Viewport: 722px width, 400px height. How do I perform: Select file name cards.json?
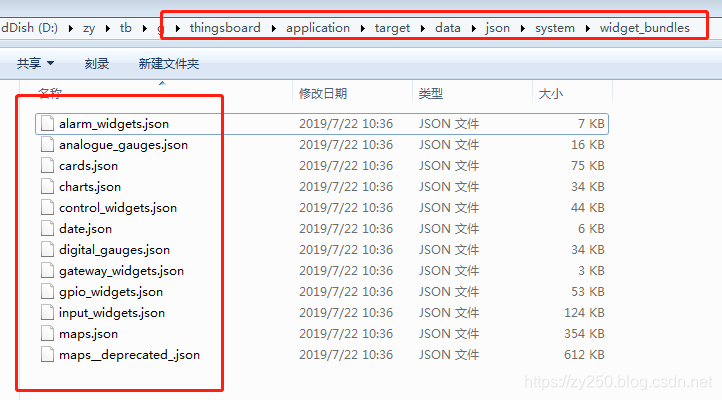pyautogui.click(x=88, y=166)
